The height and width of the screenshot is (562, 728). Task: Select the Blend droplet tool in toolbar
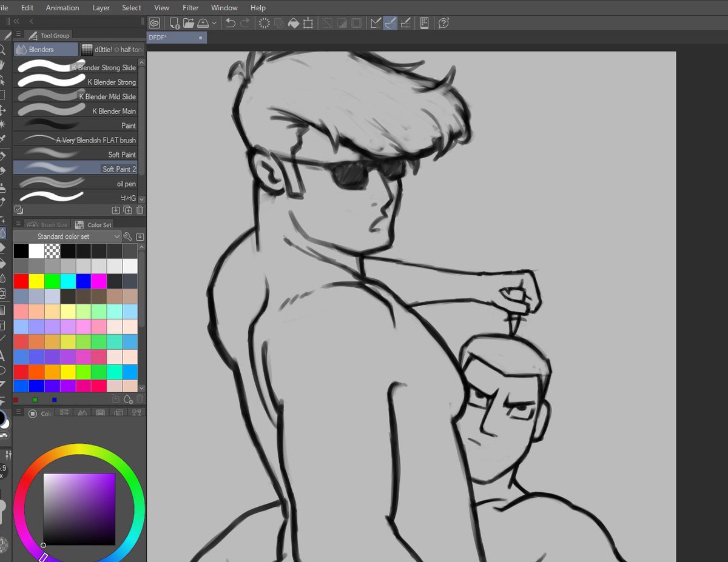pyautogui.click(x=2, y=233)
